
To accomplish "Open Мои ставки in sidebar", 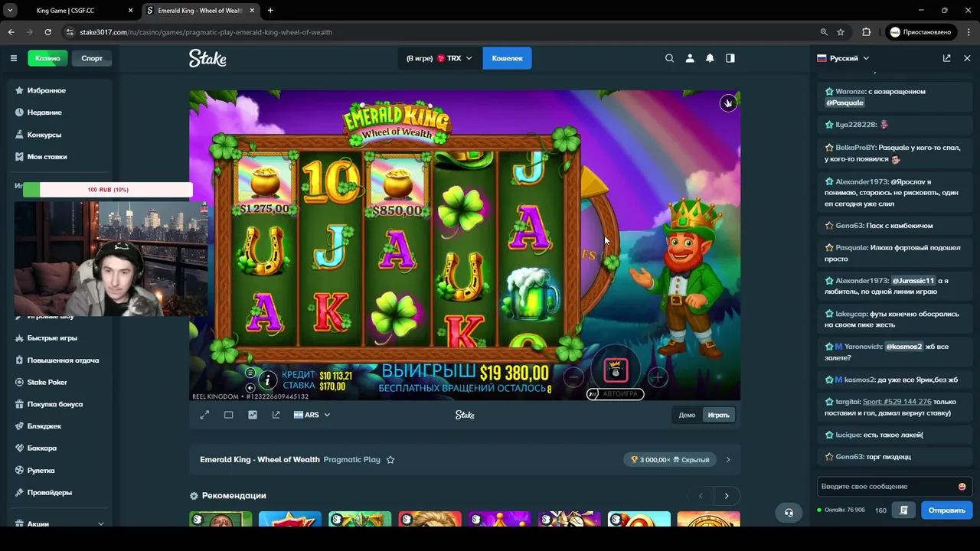I will [x=60, y=157].
